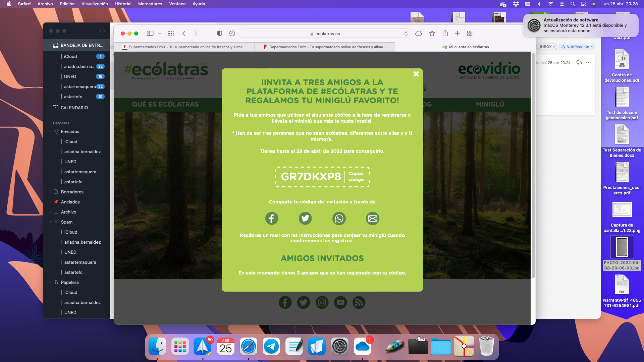Close the invitation popup
The image size is (644, 362).
pyautogui.click(x=416, y=74)
